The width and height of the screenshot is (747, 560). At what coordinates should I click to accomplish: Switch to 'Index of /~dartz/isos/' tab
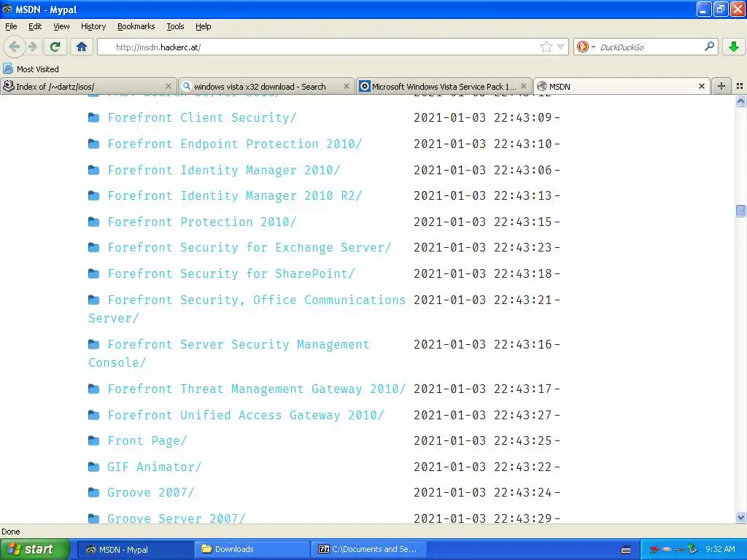[88, 86]
